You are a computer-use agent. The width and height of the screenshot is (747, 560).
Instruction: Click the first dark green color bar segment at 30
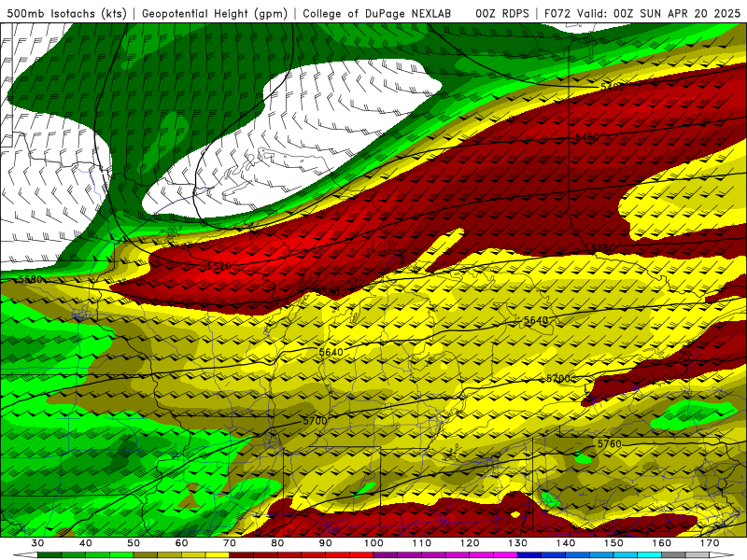[49, 555]
